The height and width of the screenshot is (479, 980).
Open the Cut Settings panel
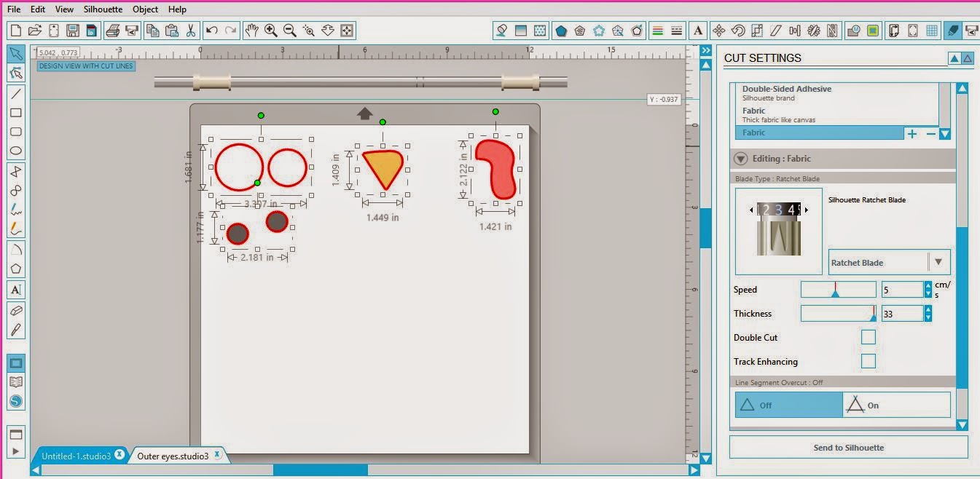[x=954, y=31]
